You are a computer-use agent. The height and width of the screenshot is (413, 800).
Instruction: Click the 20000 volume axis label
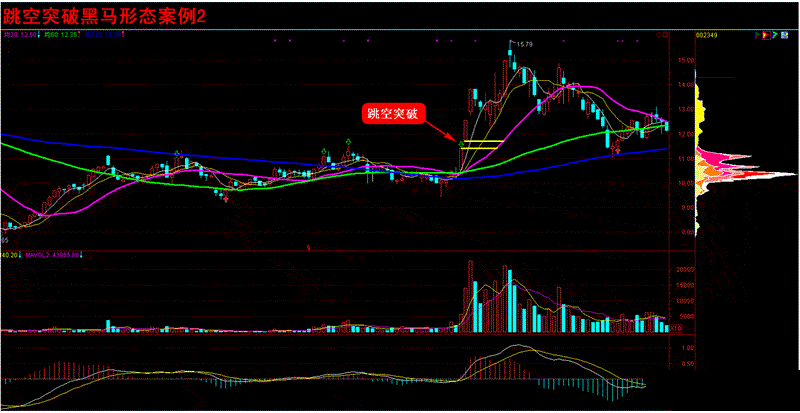(682, 270)
